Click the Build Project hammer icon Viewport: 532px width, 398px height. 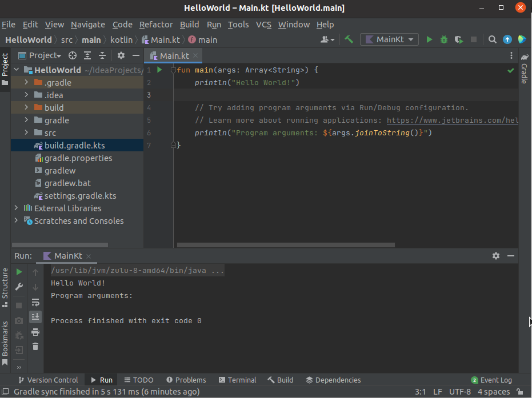(x=349, y=39)
